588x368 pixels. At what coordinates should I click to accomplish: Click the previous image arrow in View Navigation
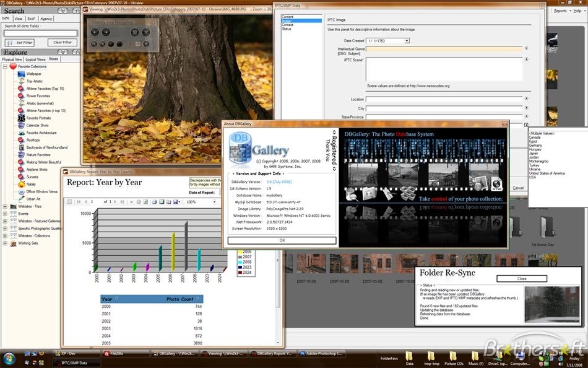tap(95, 32)
